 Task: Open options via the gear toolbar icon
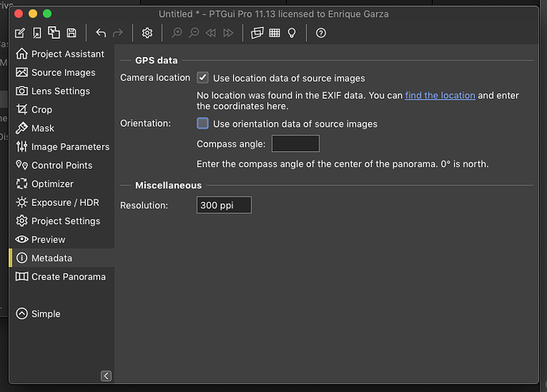(147, 32)
